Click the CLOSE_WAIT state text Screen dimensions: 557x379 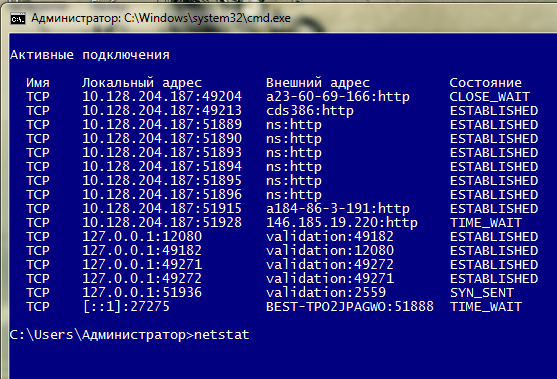click(x=490, y=97)
